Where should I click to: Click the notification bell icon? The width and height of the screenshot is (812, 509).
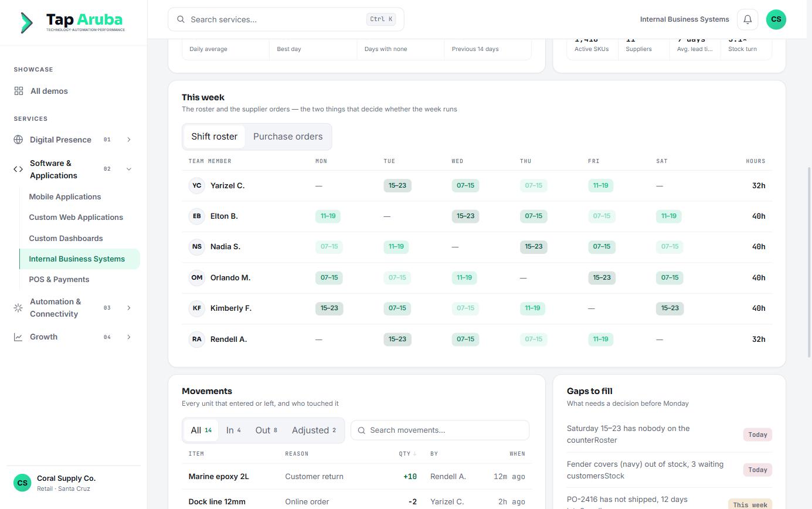748,19
